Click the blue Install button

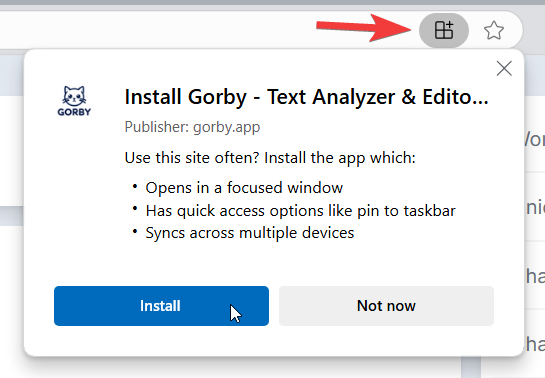[x=161, y=306]
